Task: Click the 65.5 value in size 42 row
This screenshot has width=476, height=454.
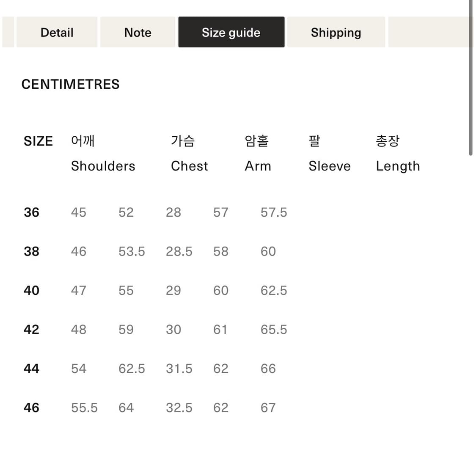Action: 274,330
